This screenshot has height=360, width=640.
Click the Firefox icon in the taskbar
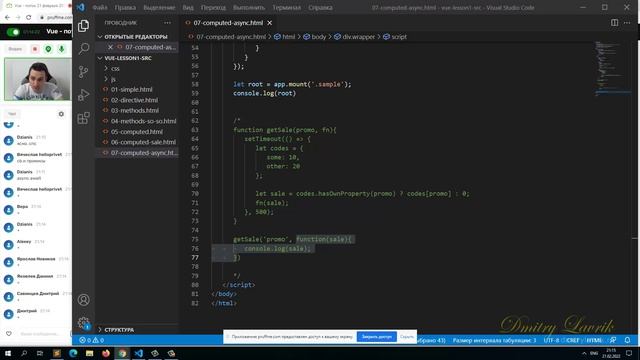(106, 353)
